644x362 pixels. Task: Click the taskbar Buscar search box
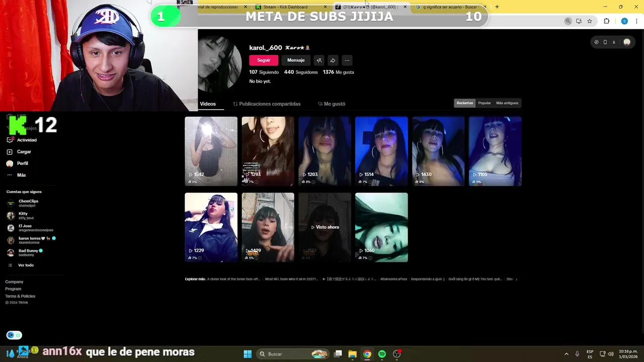293,354
